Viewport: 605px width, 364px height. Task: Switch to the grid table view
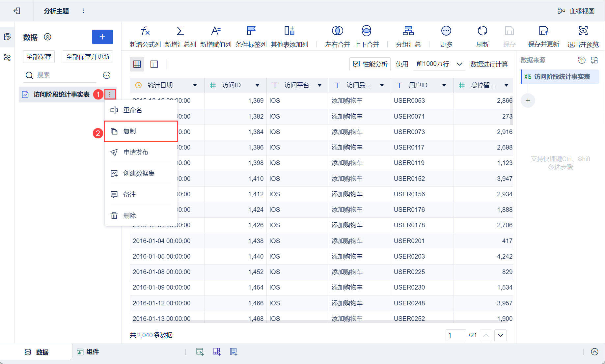click(137, 64)
